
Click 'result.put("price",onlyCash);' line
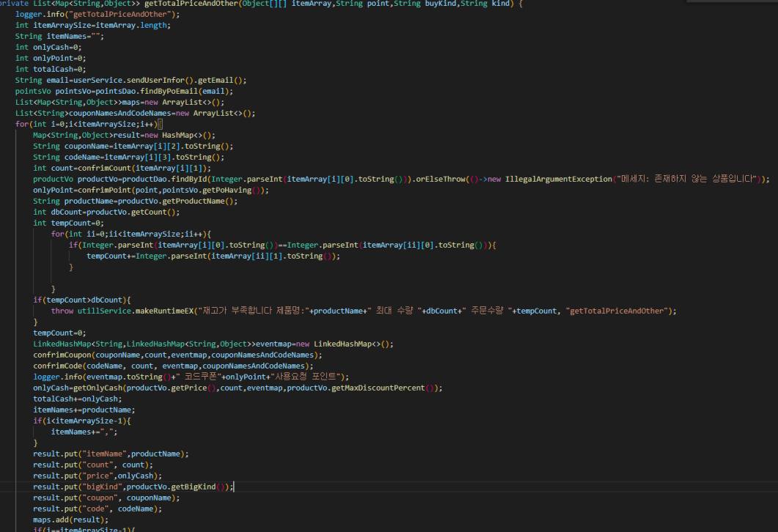pos(98,476)
